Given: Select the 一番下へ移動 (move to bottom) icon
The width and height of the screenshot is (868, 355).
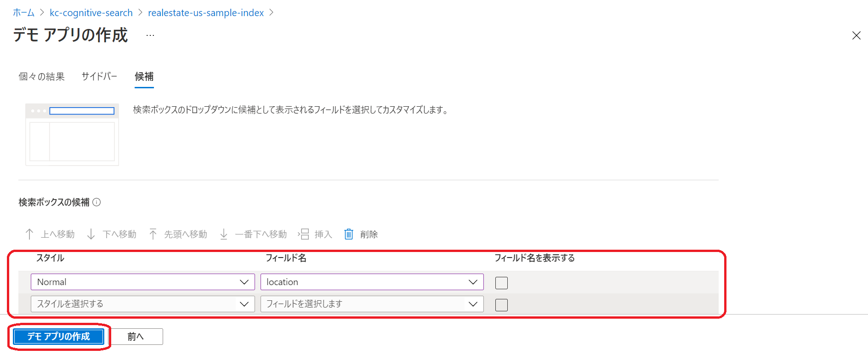Looking at the screenshot, I should point(224,234).
